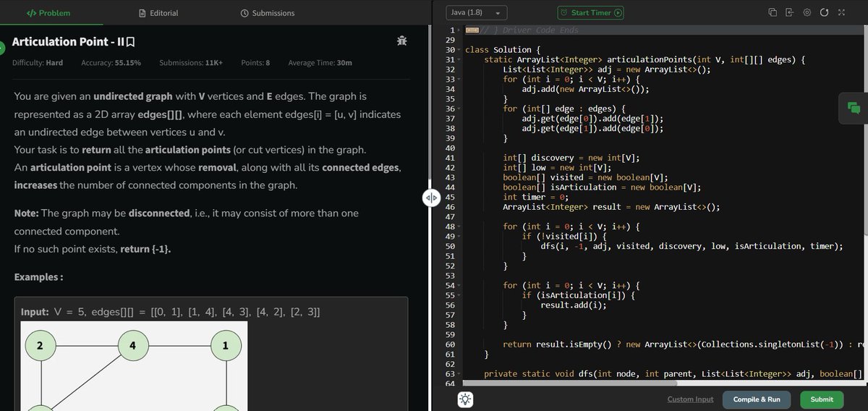Collapse the class Solution fold at line 30
This screenshot has width=868, height=411.
point(460,50)
